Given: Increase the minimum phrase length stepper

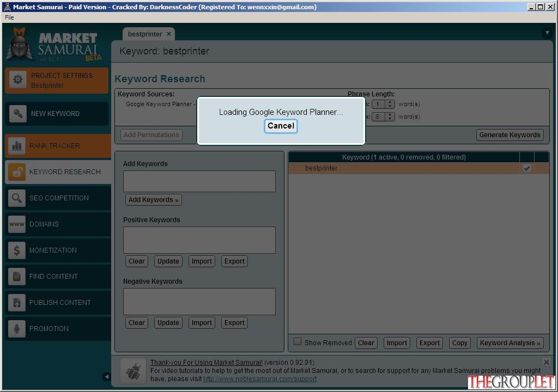Looking at the screenshot, I should point(390,102).
